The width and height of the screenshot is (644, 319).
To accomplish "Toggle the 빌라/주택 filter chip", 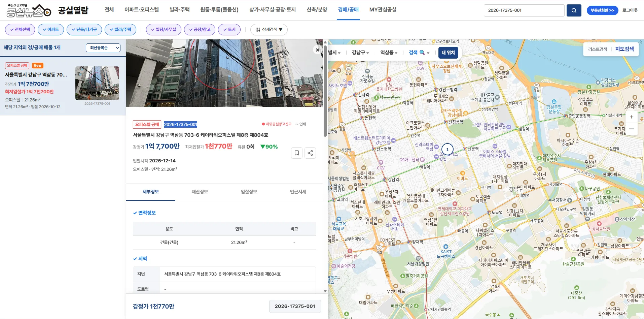I will (x=120, y=30).
